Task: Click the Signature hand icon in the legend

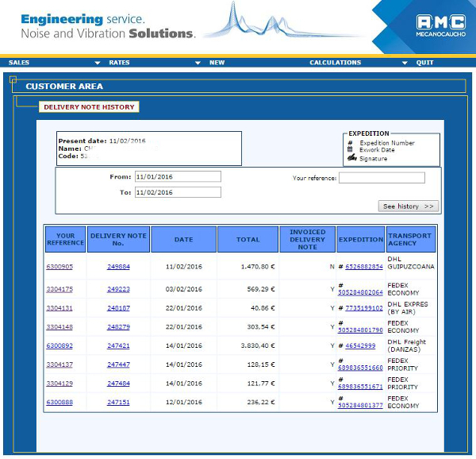Action: [351, 158]
